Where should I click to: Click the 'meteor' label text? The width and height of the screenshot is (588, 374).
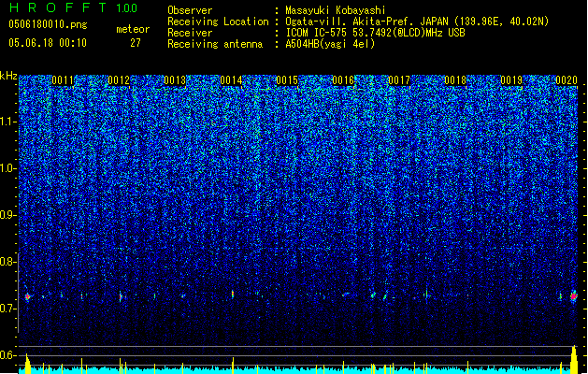133,29
